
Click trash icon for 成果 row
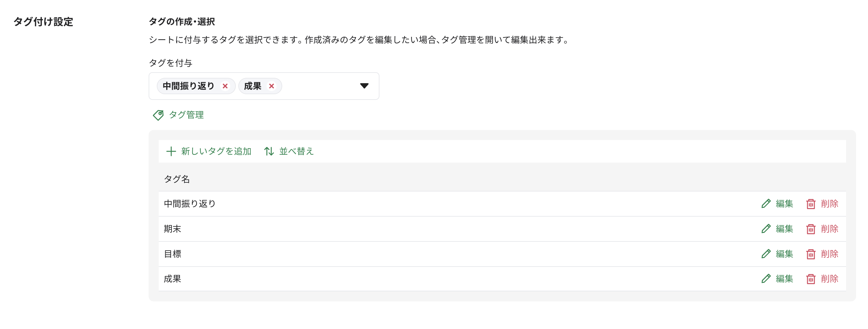810,279
